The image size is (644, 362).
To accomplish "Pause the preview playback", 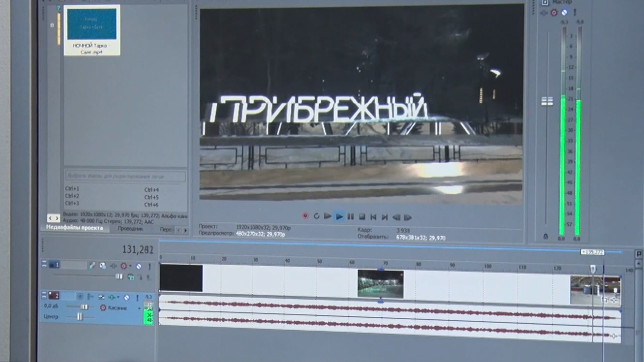I will 351,217.
